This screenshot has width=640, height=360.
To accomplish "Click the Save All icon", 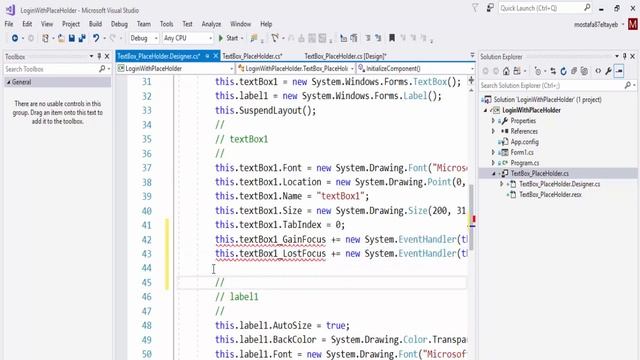I will [x=82, y=38].
